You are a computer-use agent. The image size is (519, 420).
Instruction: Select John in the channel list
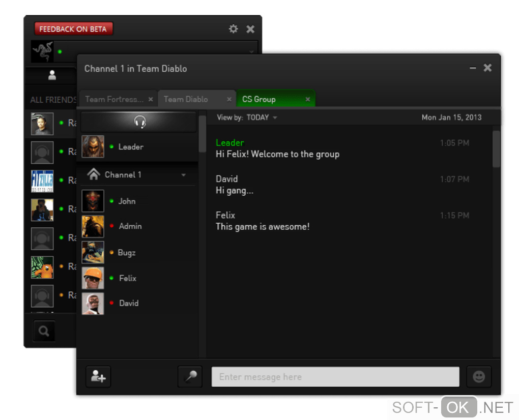click(x=138, y=201)
